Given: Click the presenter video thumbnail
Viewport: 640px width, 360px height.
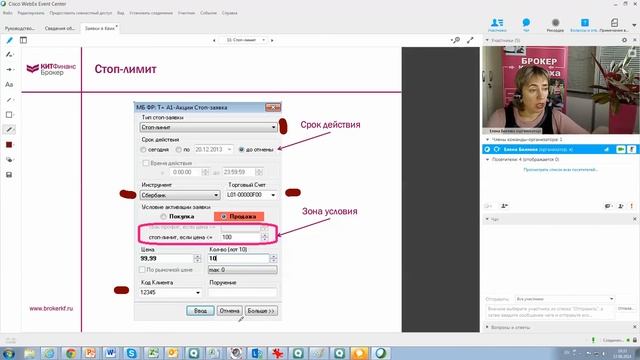Looking at the screenshot, I should point(561,90).
